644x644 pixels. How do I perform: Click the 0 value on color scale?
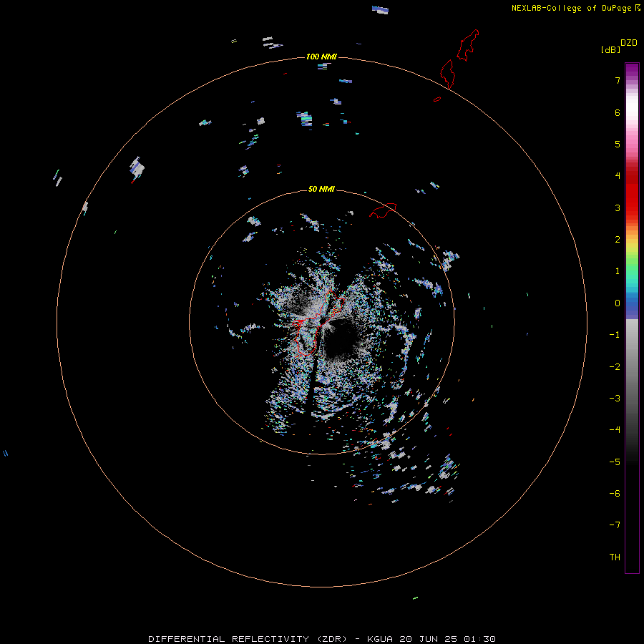tap(618, 303)
